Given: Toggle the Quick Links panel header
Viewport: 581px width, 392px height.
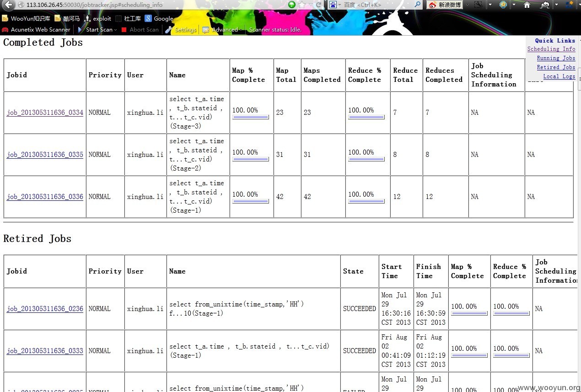Looking at the screenshot, I should [555, 40].
